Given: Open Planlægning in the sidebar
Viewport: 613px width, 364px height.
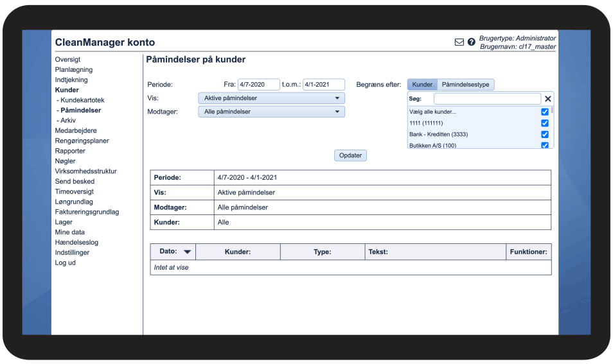Looking at the screenshot, I should 74,69.
